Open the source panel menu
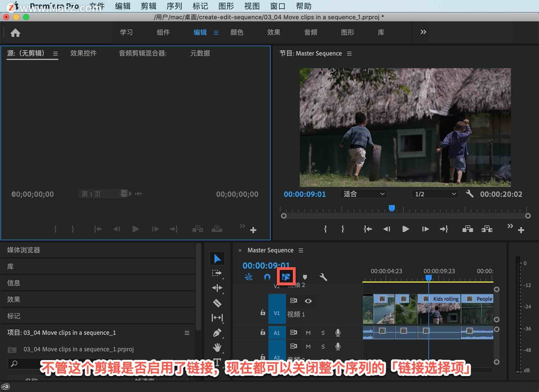Screen dimensions: 539x392 coord(55,54)
